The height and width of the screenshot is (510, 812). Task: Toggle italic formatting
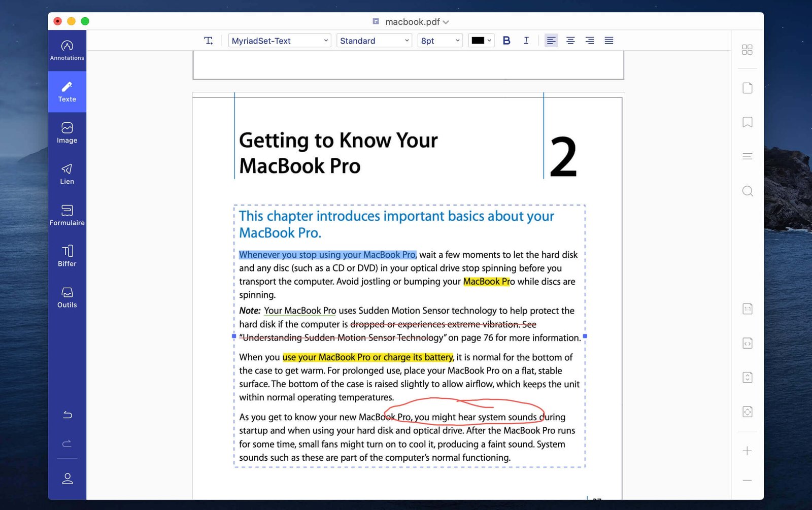[x=526, y=41]
